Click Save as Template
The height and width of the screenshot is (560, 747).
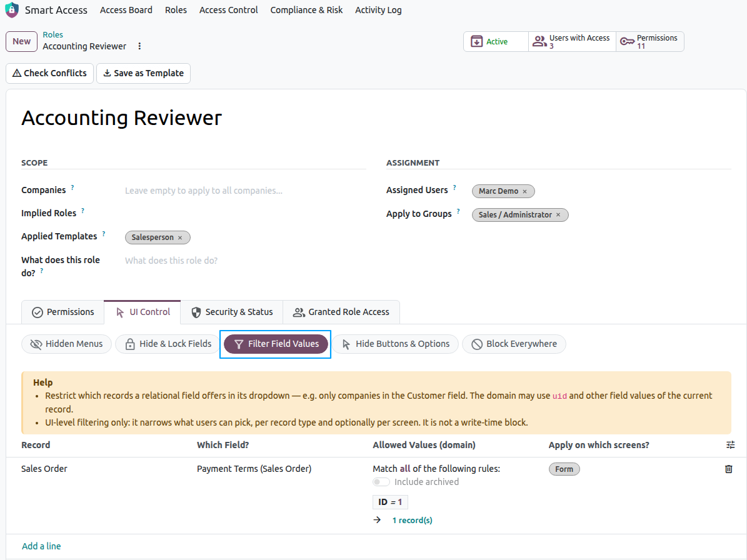tap(143, 73)
